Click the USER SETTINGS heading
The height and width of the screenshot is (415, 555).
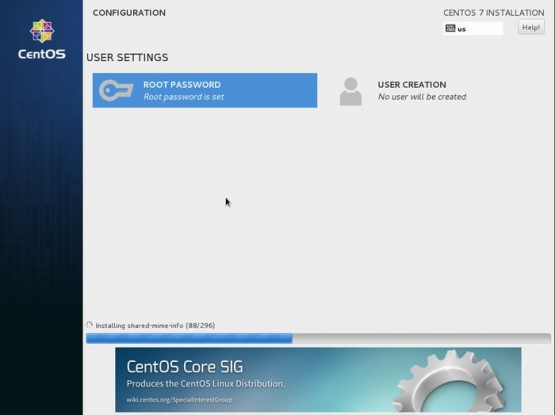(x=127, y=57)
